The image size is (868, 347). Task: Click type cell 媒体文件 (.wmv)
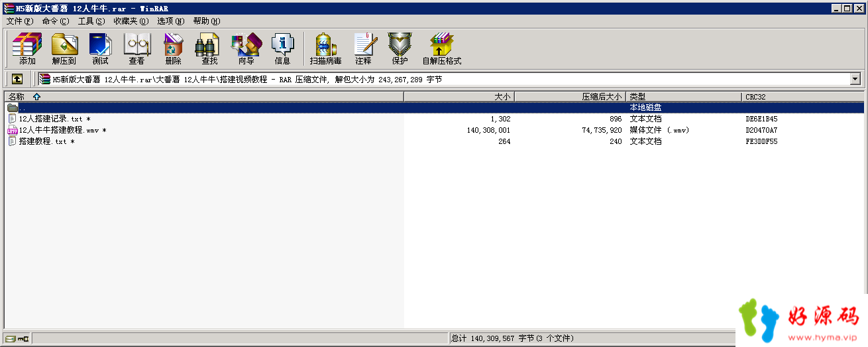(x=659, y=130)
